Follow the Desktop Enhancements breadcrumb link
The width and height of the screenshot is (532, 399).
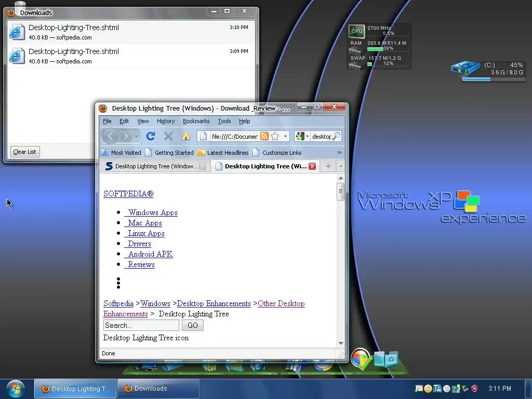(x=214, y=303)
